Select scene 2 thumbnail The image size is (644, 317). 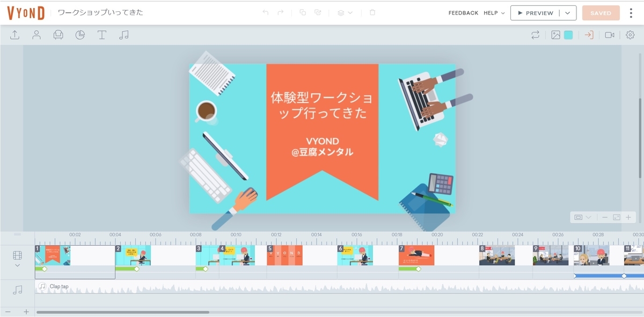[x=133, y=255]
